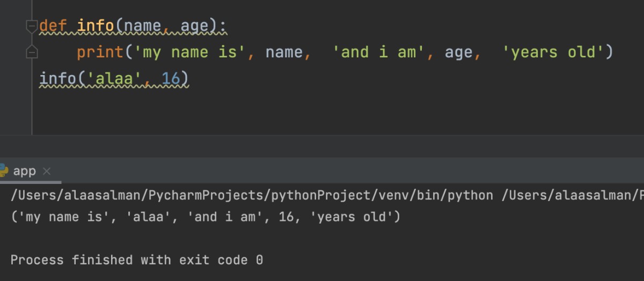Click the 'years old' string literal
Viewport: 644px width, 281px height.
pos(553,52)
